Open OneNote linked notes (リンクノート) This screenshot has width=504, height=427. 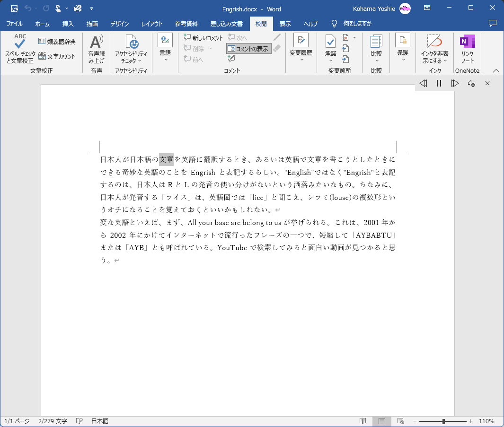[468, 49]
